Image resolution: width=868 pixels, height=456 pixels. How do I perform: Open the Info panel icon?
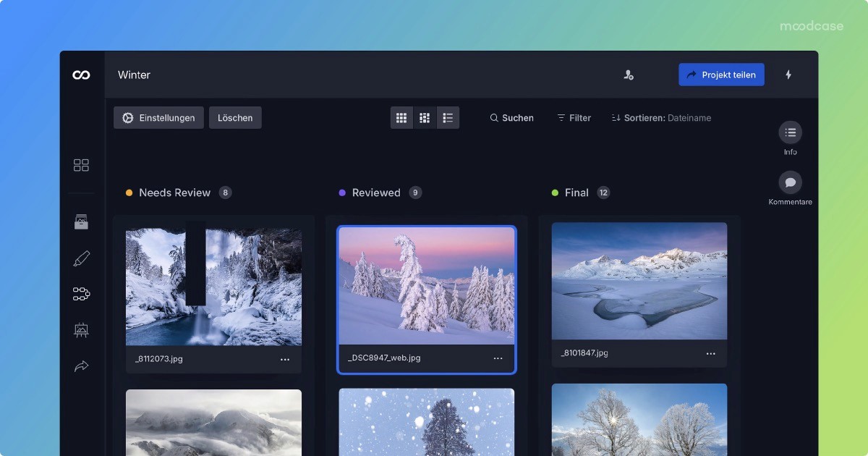(x=790, y=132)
